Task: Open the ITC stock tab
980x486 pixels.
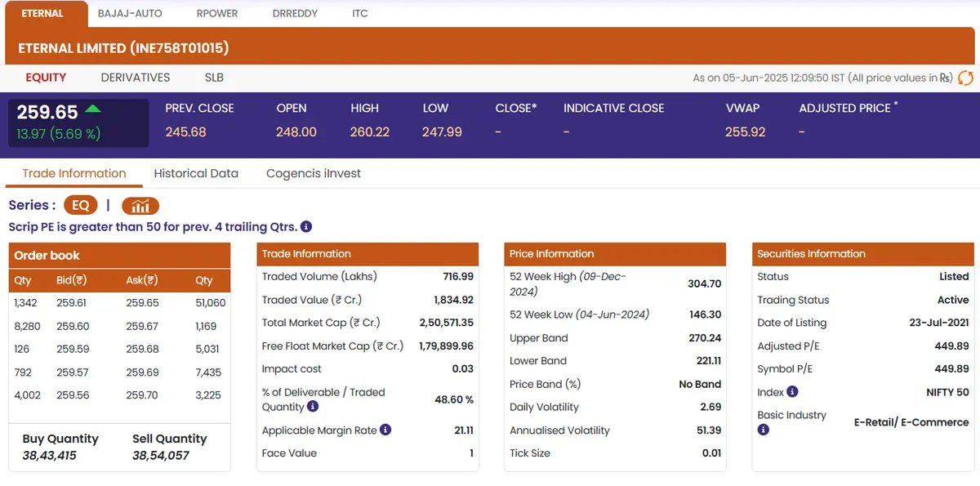Action: point(360,14)
